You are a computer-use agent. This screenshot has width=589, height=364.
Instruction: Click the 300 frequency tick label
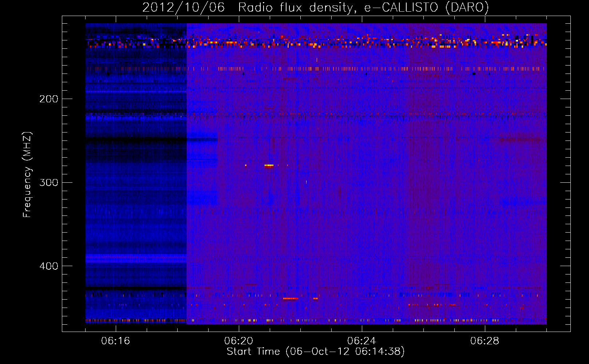(49, 182)
